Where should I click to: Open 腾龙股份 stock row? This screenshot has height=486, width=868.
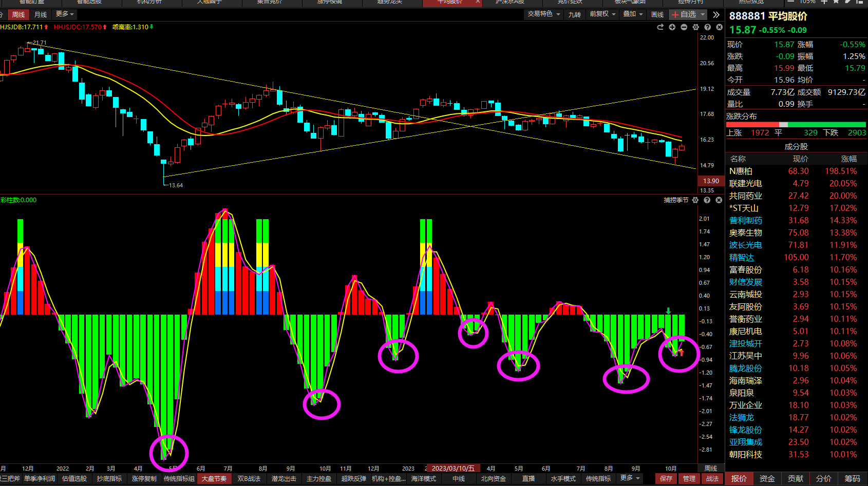[x=797, y=368]
